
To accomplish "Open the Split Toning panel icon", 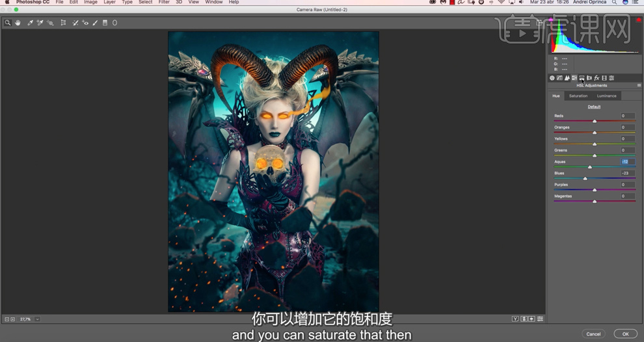I will pos(582,78).
